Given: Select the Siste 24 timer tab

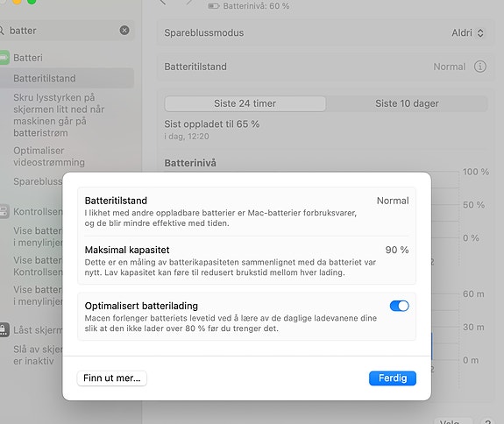Looking at the screenshot, I should coord(245,103).
